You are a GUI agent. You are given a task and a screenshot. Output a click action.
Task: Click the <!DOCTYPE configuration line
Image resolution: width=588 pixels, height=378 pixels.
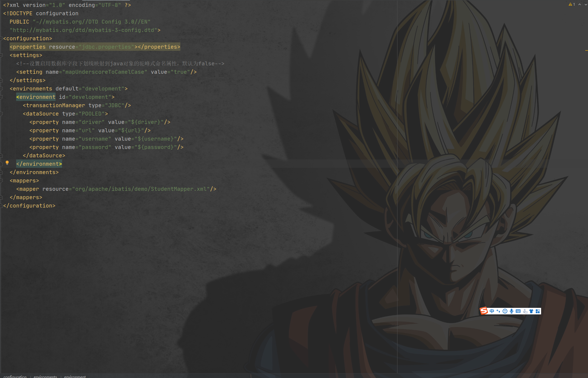point(41,13)
